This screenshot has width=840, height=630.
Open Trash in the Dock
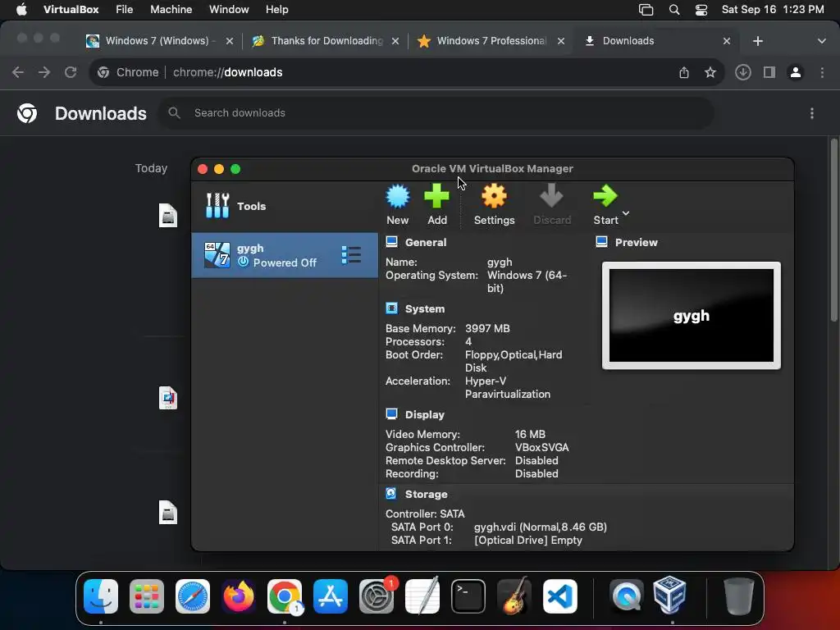pyautogui.click(x=739, y=596)
